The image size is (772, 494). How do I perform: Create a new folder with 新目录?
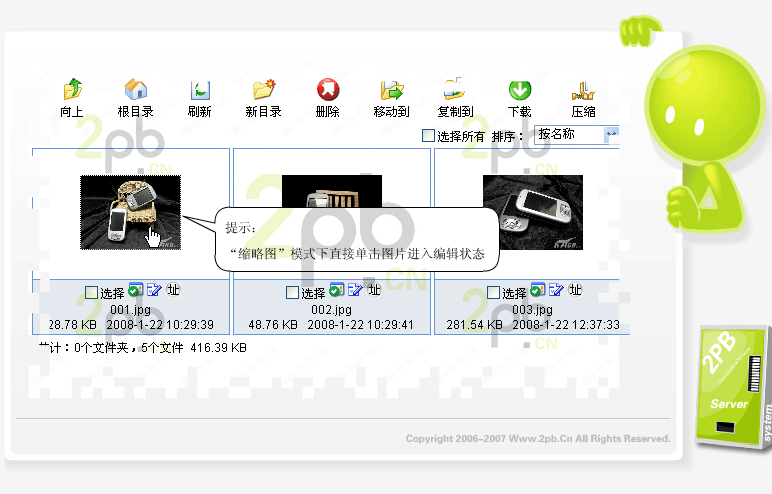(263, 98)
